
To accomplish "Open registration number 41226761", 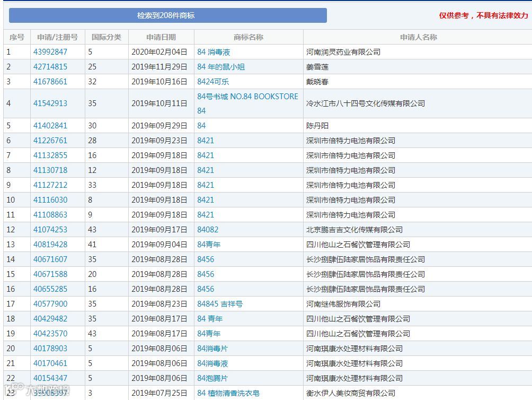I will click(50, 141).
